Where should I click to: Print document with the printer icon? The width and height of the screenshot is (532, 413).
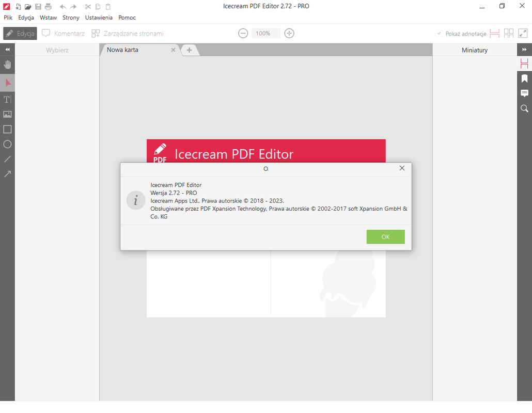click(48, 6)
